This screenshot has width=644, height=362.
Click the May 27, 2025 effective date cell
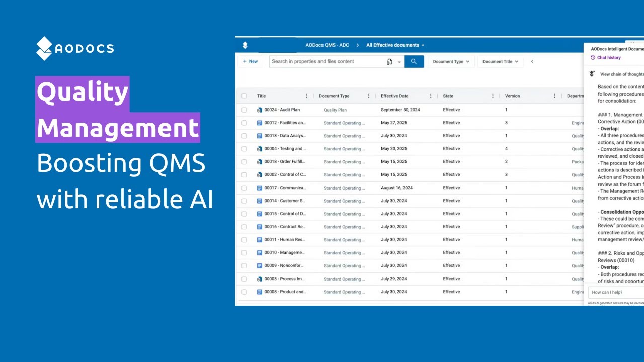(x=393, y=123)
